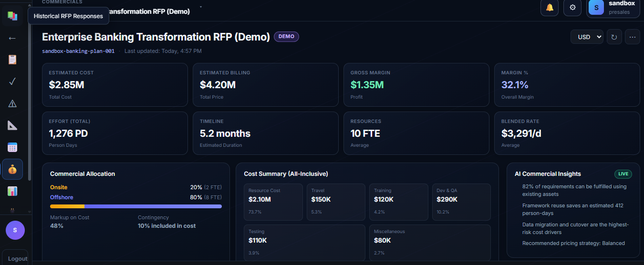Click the AI Commercial Insights heading

(x=548, y=174)
